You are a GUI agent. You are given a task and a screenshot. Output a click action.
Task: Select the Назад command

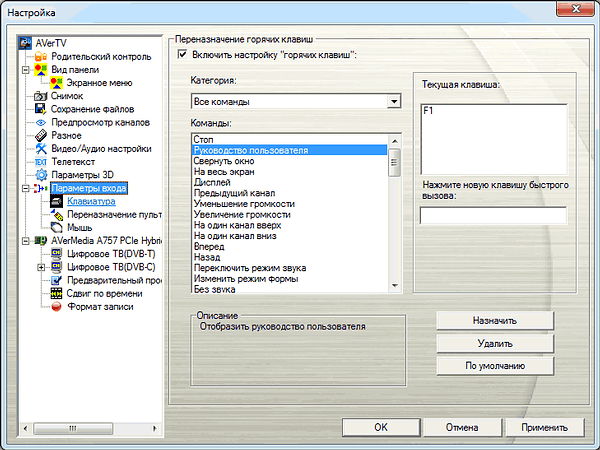click(x=290, y=257)
